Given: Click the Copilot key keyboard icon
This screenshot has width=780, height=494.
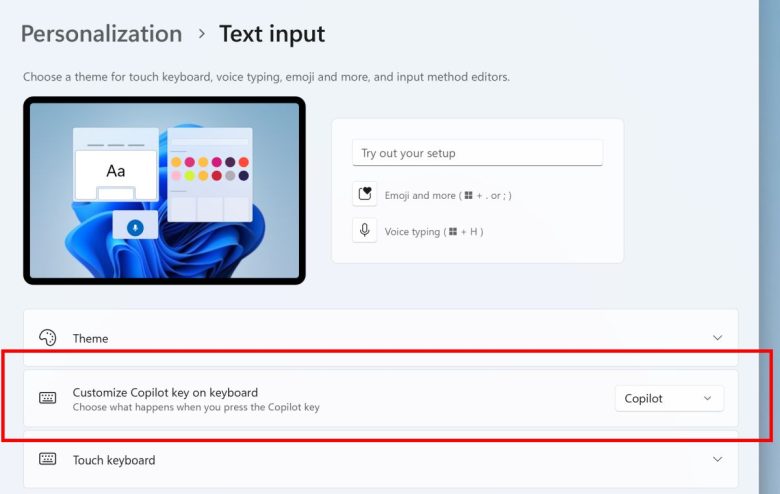Looking at the screenshot, I should tap(48, 398).
